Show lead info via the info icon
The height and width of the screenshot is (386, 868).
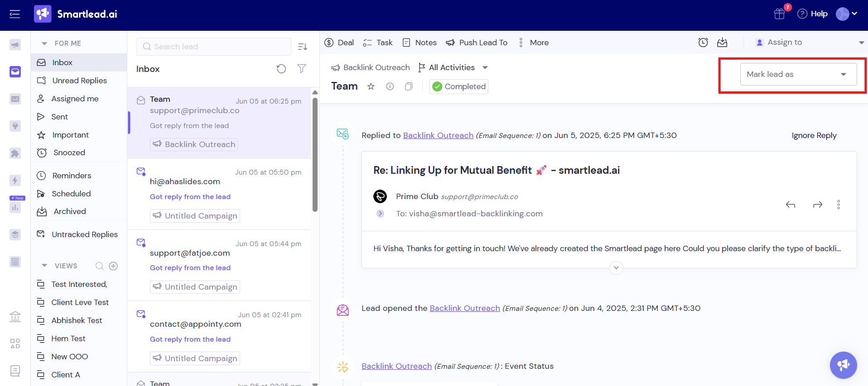[x=390, y=86]
